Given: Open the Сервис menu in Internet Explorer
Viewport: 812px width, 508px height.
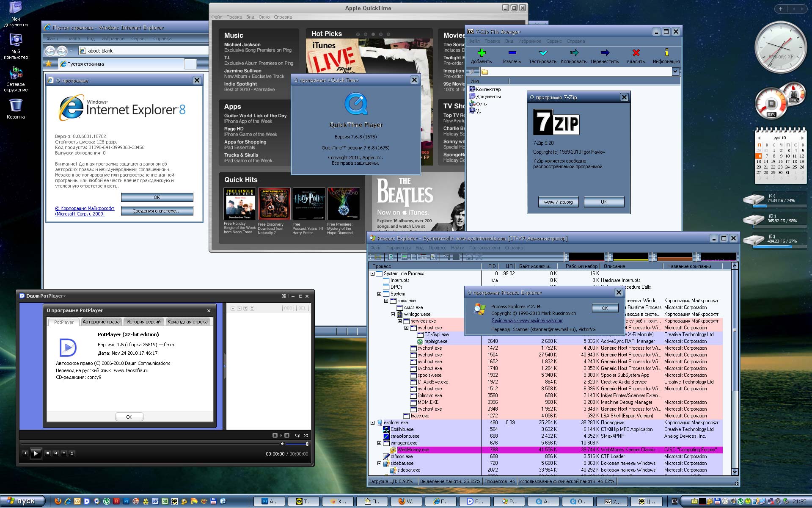Looking at the screenshot, I should (x=139, y=39).
